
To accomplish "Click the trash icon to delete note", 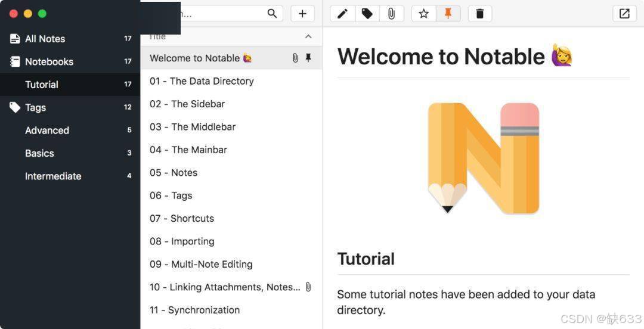I will click(479, 14).
